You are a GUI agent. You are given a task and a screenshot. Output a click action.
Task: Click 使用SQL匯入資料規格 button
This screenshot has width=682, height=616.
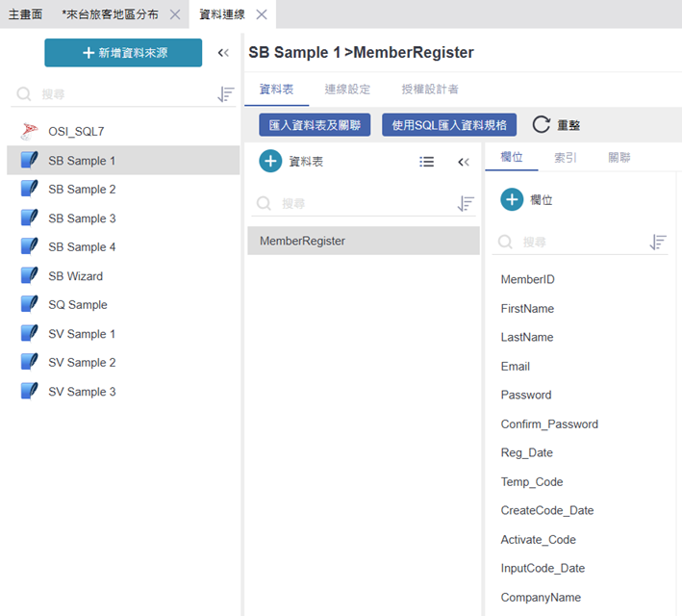coord(449,125)
